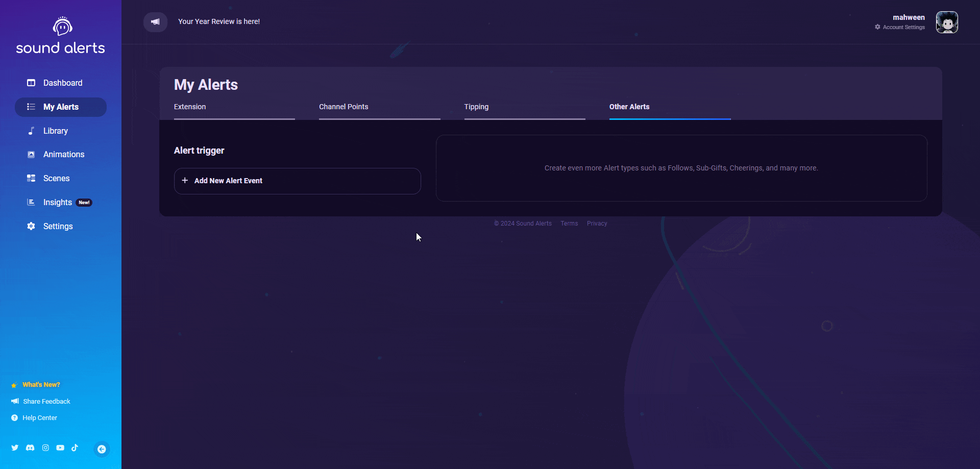Click the Share Feedback megaphone icon
The height and width of the screenshot is (469, 980).
15,401
